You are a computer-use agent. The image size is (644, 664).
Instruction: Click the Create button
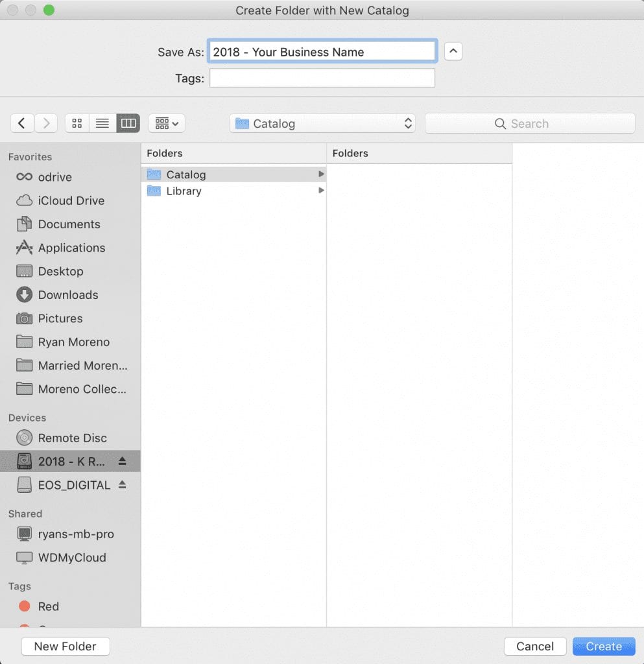(x=603, y=646)
